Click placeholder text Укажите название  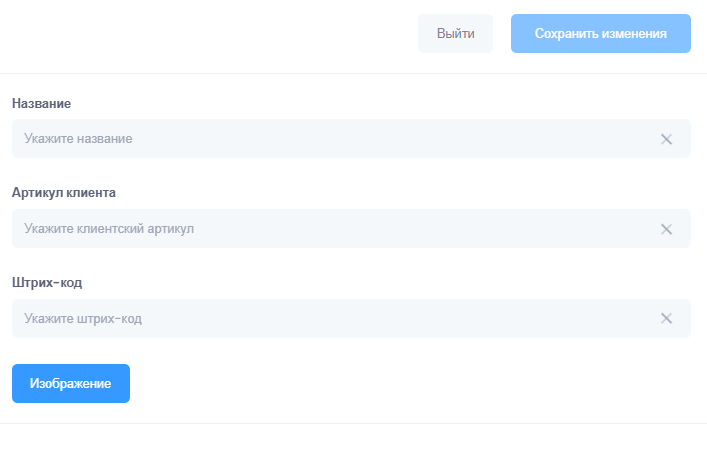click(78, 139)
